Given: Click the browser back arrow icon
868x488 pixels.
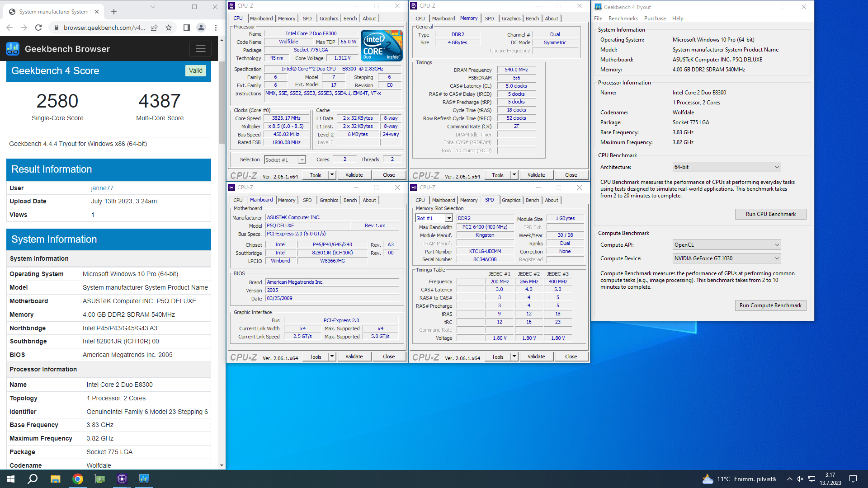Looking at the screenshot, I should coord(9,28).
